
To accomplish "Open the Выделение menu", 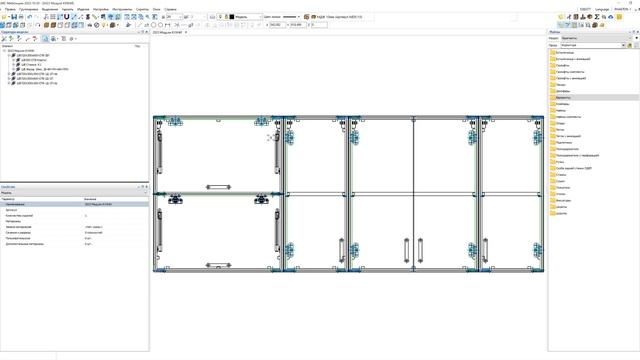I will click(50, 9).
